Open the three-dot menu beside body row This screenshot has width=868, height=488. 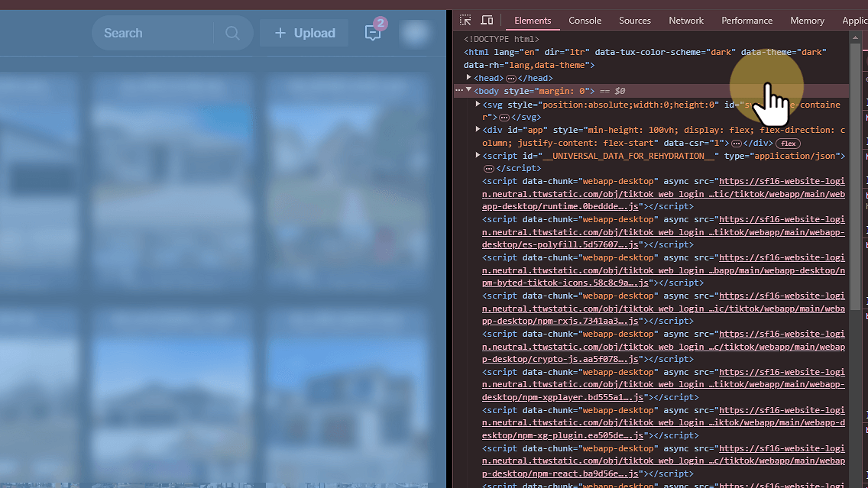459,90
